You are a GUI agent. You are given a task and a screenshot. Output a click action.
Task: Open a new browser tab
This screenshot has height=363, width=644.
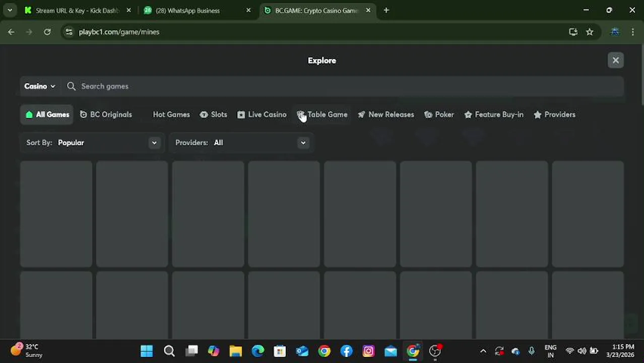coord(386,10)
